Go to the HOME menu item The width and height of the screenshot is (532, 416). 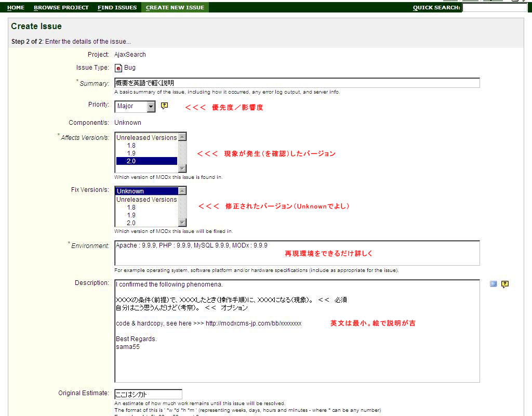coord(16,8)
